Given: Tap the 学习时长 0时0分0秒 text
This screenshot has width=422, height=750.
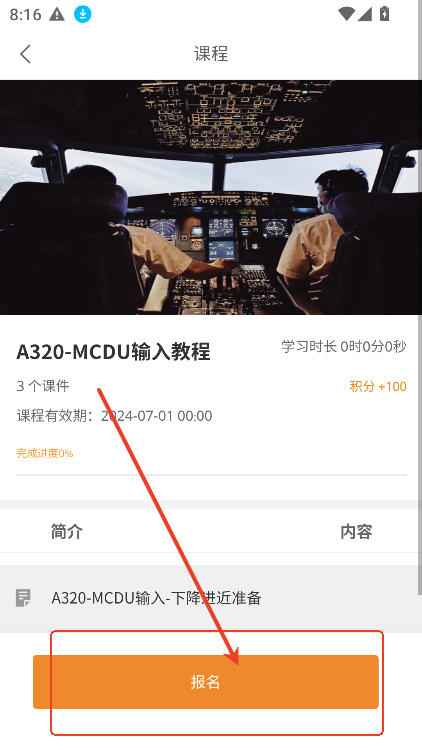Looking at the screenshot, I should coord(344,346).
